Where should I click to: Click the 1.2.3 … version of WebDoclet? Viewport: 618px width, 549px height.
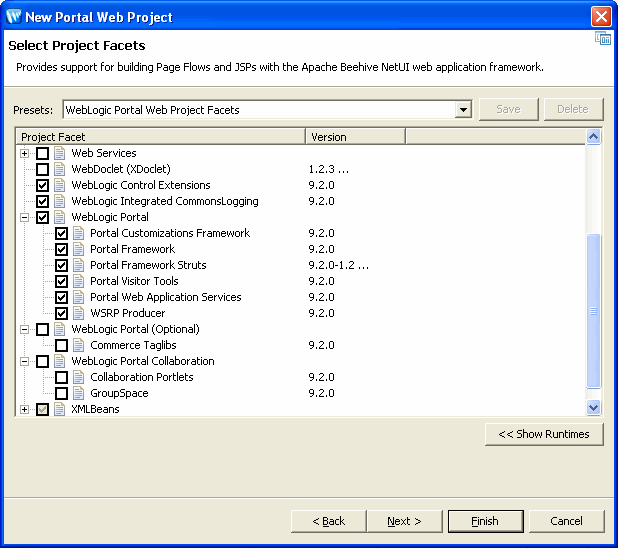[328, 169]
